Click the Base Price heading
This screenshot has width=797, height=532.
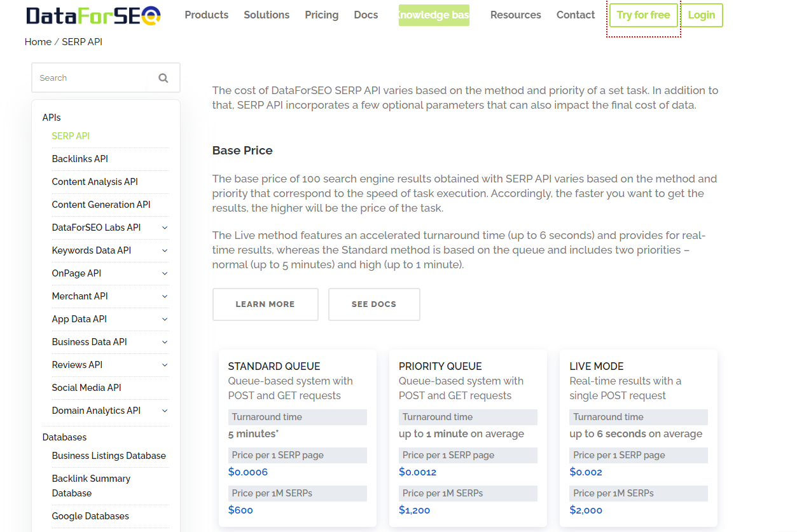242,151
